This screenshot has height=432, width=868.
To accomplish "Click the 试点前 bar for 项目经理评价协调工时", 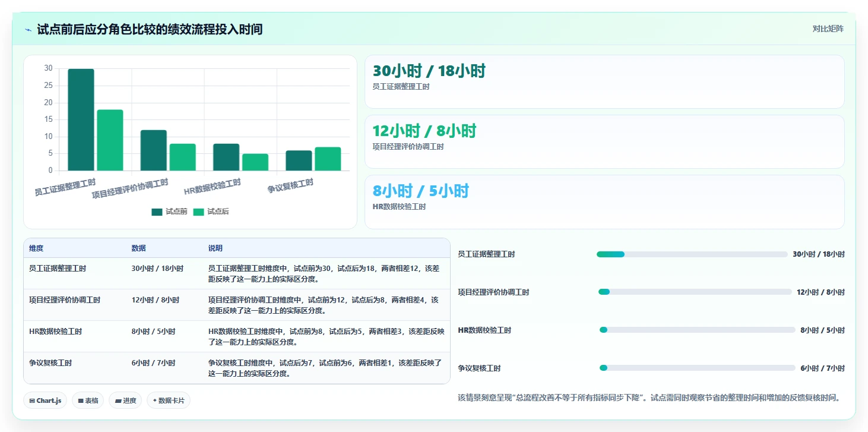I will click(153, 150).
